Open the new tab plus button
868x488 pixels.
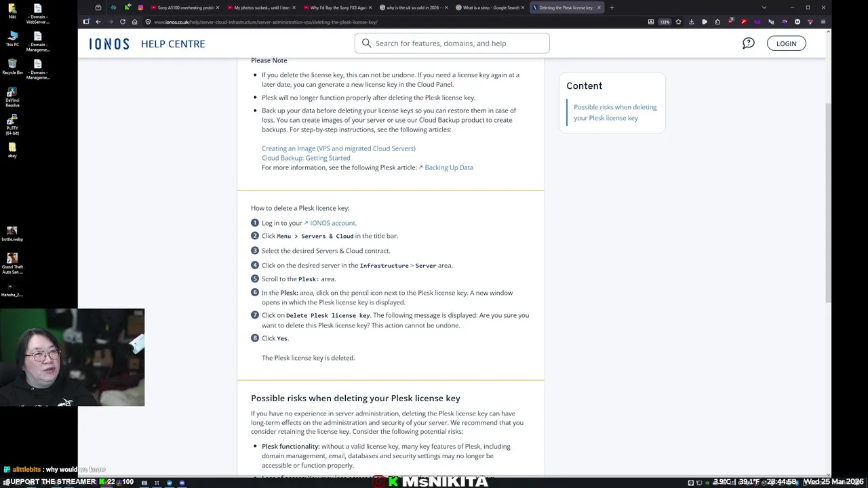click(612, 7)
